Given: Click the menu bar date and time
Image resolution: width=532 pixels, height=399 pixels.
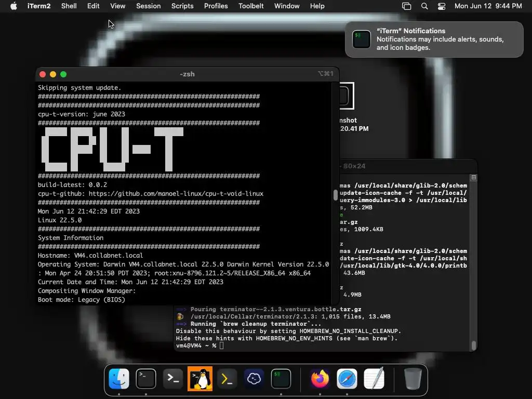Looking at the screenshot, I should [488, 6].
